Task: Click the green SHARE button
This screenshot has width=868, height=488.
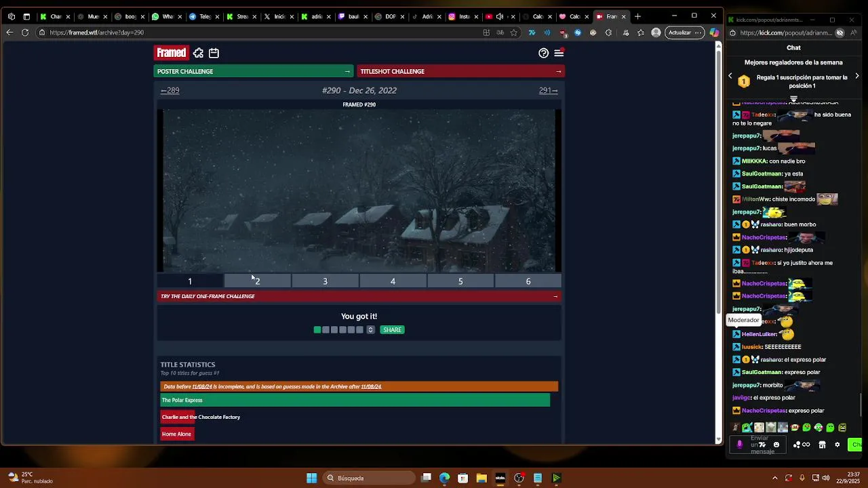Action: (392, 330)
